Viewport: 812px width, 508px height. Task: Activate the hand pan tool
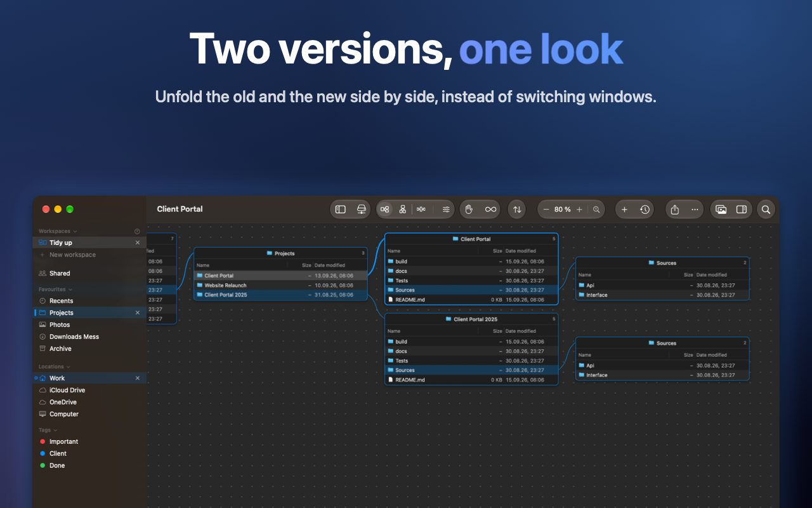tap(469, 210)
